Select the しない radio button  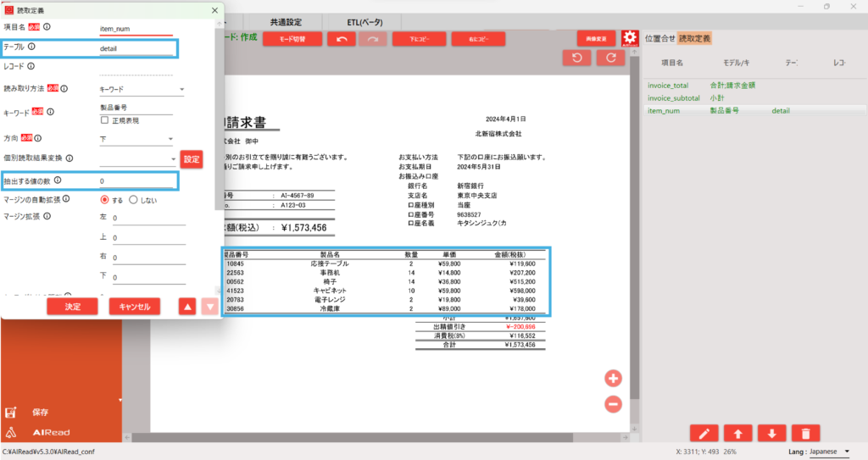[x=133, y=200]
